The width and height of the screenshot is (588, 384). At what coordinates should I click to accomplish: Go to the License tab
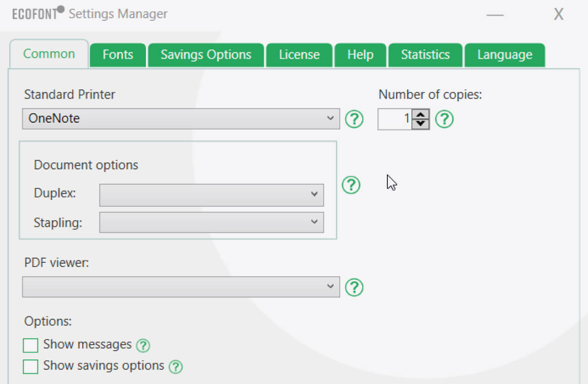tap(299, 55)
